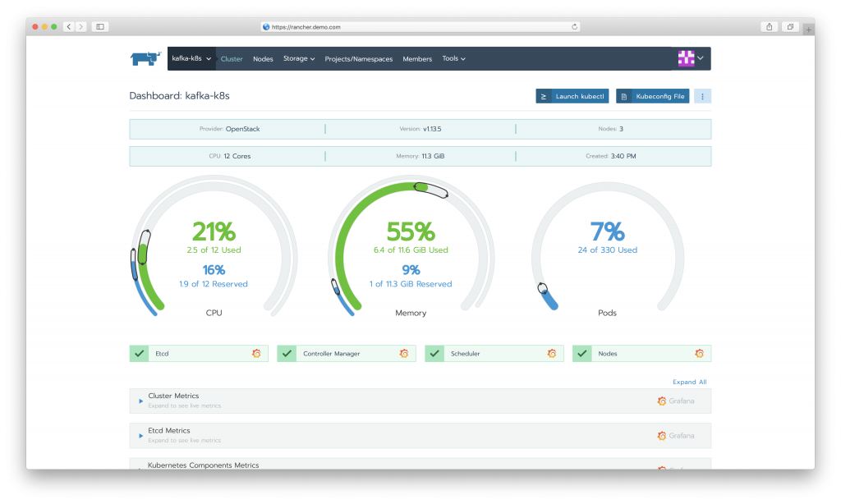Click the Nodes: 3 info cell
Screen dimensions: 841x504
(x=611, y=129)
